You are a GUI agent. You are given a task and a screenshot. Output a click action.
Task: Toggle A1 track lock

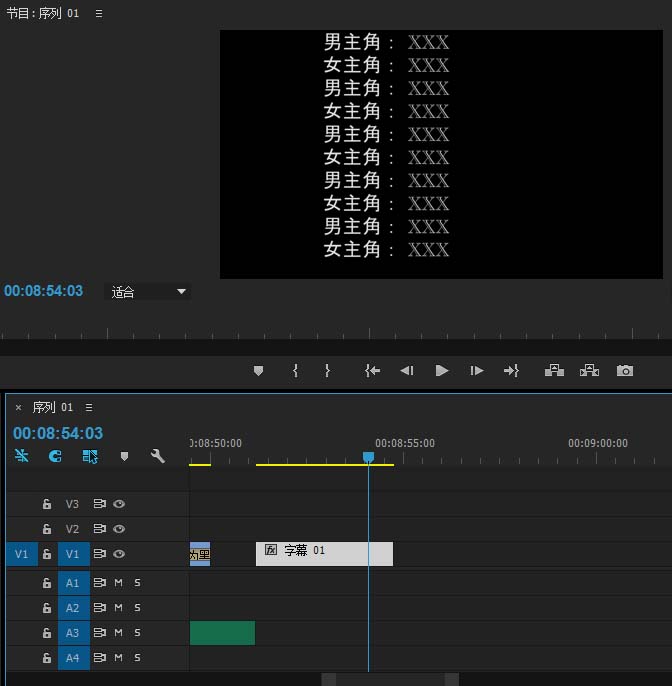point(47,583)
